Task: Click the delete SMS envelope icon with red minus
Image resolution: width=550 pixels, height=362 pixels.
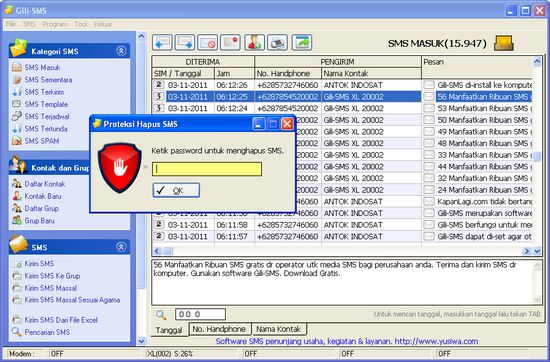Action: [230, 42]
